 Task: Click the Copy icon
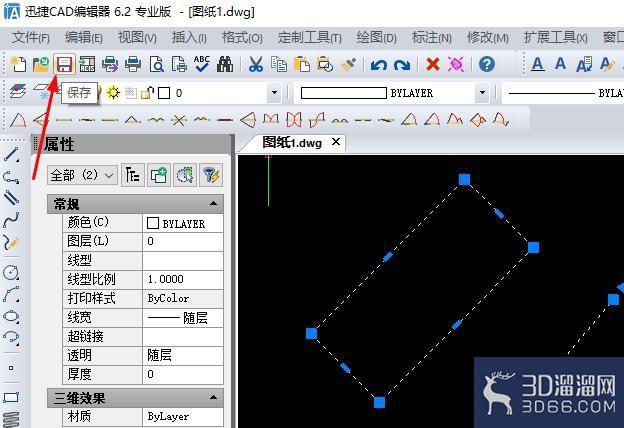(x=279, y=64)
